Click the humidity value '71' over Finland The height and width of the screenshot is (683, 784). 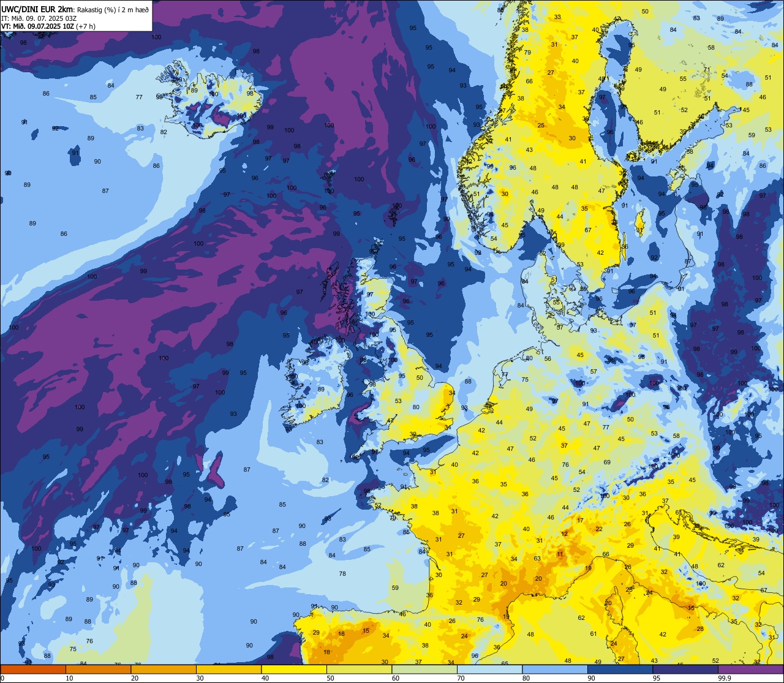pos(706,69)
